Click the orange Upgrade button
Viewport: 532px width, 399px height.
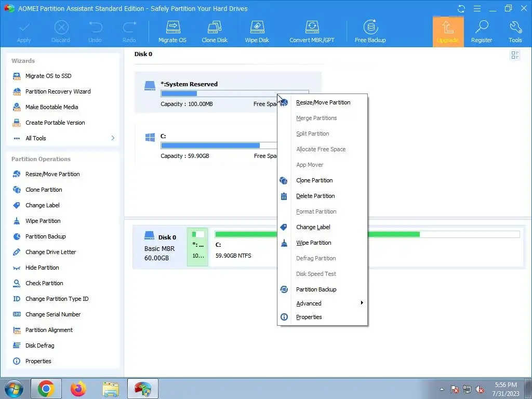tap(448, 32)
